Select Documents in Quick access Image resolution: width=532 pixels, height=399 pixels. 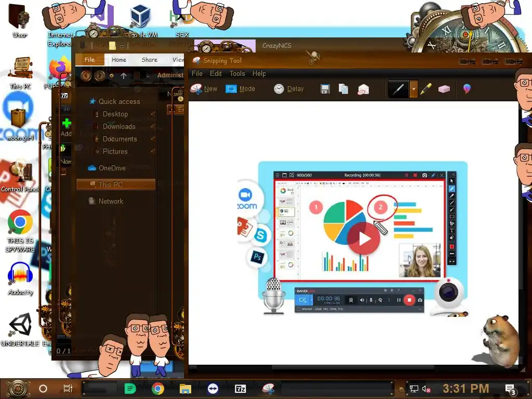click(x=120, y=139)
